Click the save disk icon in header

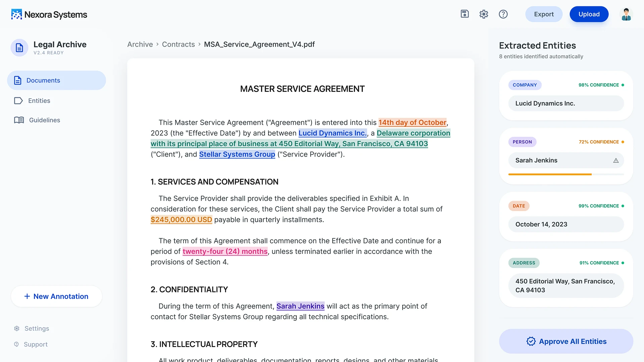[465, 14]
